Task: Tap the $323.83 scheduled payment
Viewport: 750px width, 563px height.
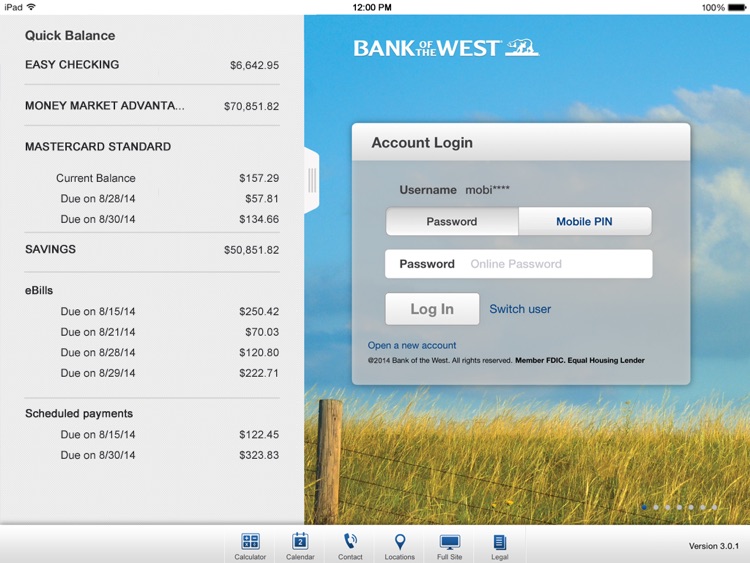Action: tap(259, 455)
